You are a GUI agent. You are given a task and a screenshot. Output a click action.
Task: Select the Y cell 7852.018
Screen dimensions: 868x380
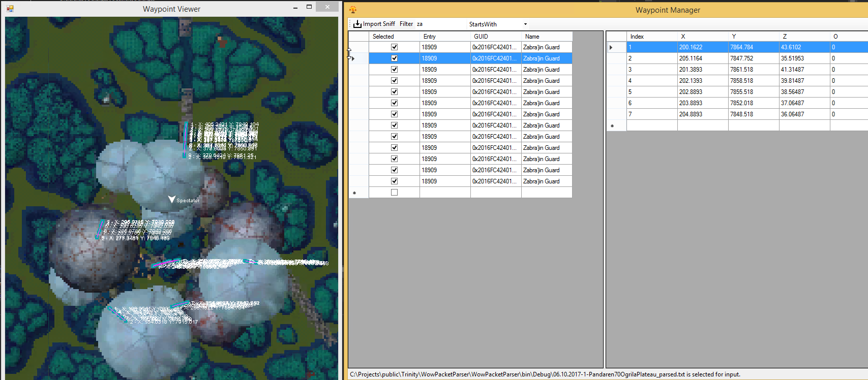coord(754,103)
